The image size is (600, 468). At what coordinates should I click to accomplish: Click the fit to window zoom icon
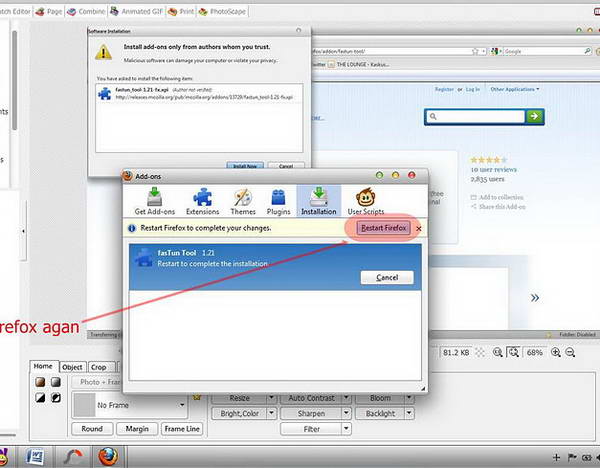513,352
